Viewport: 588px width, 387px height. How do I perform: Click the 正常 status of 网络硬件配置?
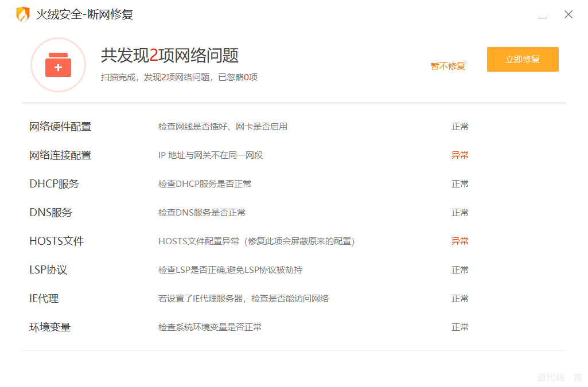[460, 127]
